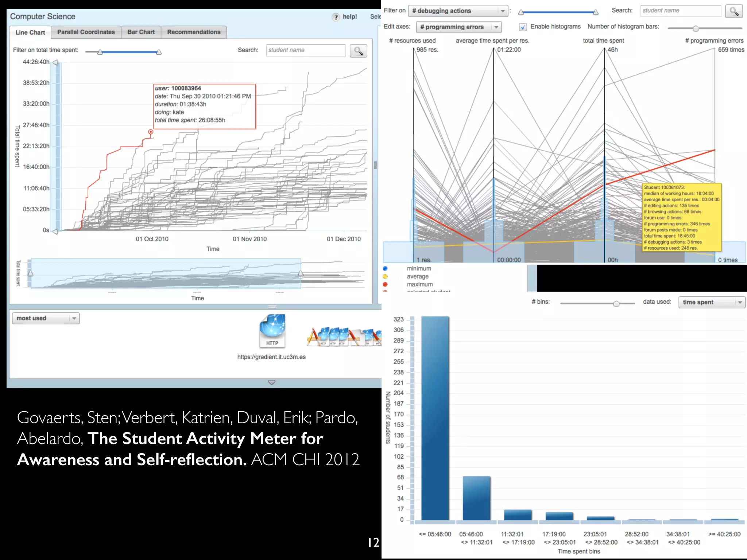Click the '# bins' slider handle
The width and height of the screenshot is (747, 560).
[616, 303]
